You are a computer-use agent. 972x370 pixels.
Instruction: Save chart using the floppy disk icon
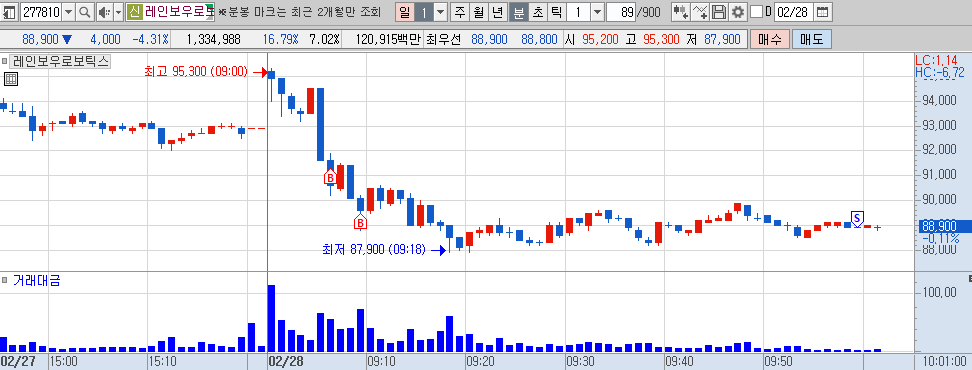click(718, 12)
